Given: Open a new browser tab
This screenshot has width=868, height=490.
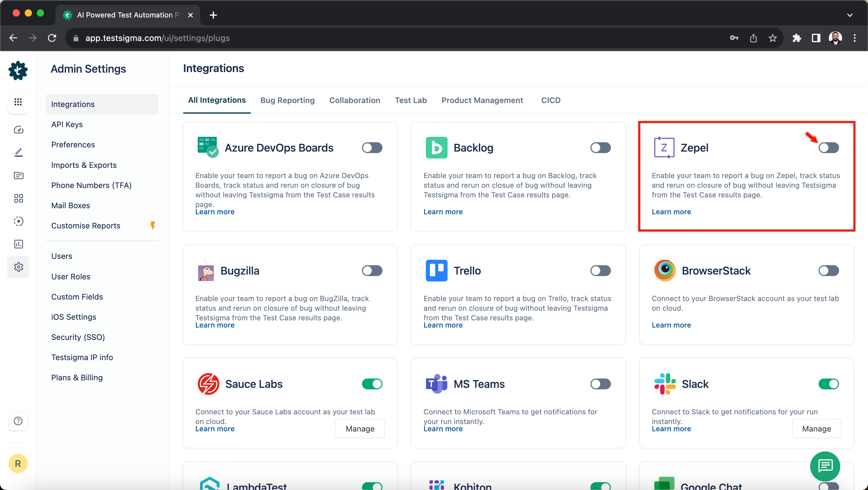Looking at the screenshot, I should tap(213, 15).
